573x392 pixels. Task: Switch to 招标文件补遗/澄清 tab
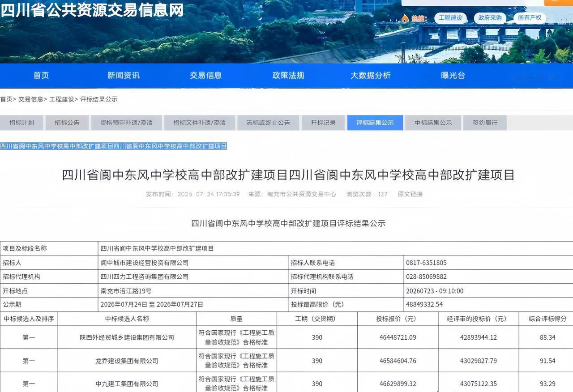tap(199, 123)
